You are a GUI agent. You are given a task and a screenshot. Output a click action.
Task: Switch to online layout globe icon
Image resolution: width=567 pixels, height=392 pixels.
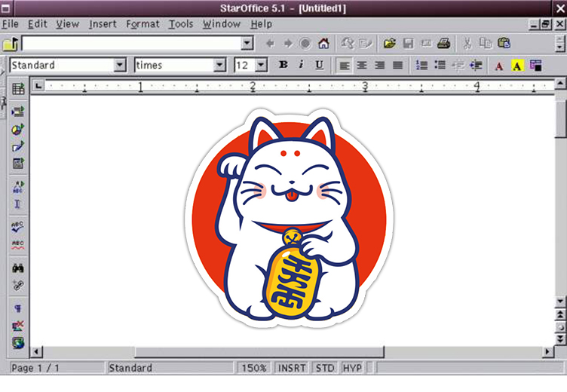(18, 342)
